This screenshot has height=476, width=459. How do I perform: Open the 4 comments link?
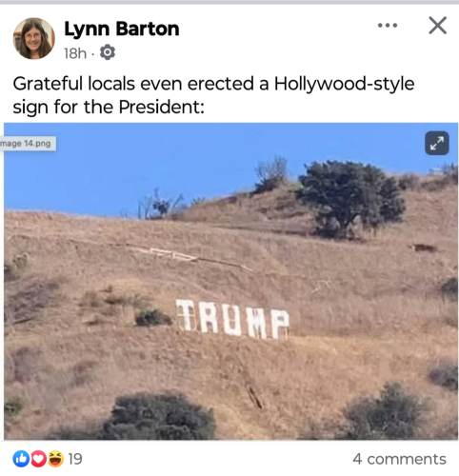tap(399, 459)
